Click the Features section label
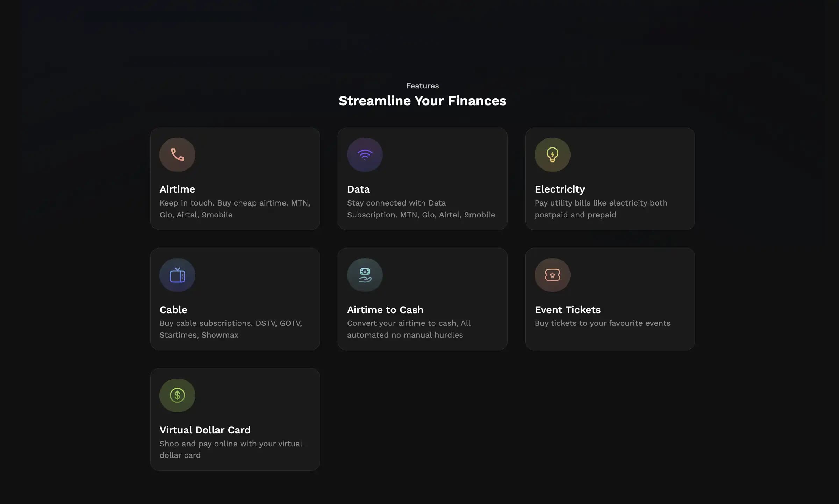Image resolution: width=839 pixels, height=504 pixels. tap(422, 86)
